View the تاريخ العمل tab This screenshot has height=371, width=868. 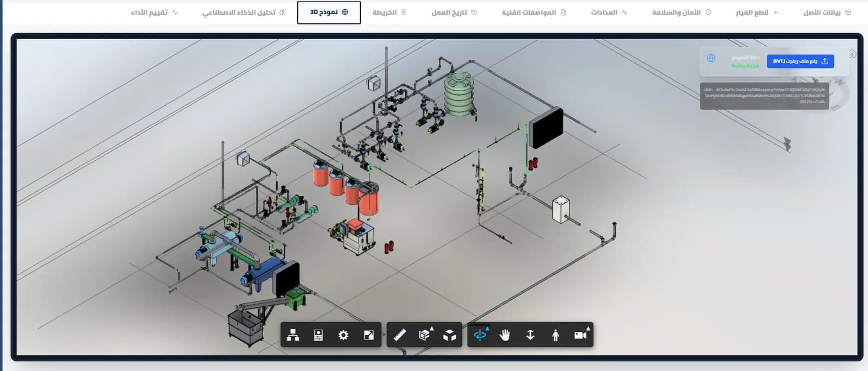tap(454, 12)
